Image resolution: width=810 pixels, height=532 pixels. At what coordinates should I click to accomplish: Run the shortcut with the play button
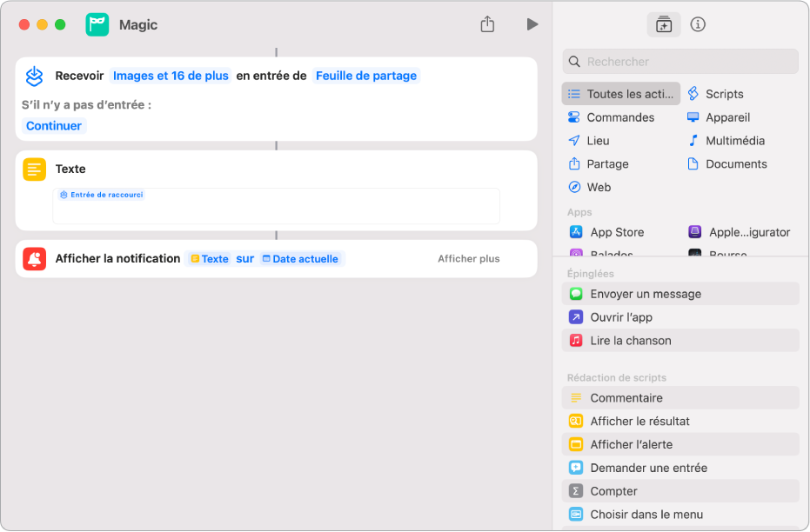click(532, 24)
